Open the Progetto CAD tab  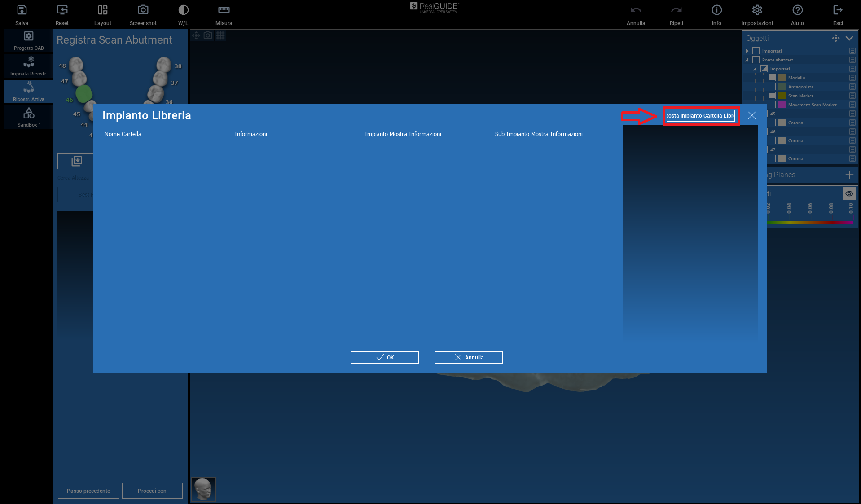[29, 40]
